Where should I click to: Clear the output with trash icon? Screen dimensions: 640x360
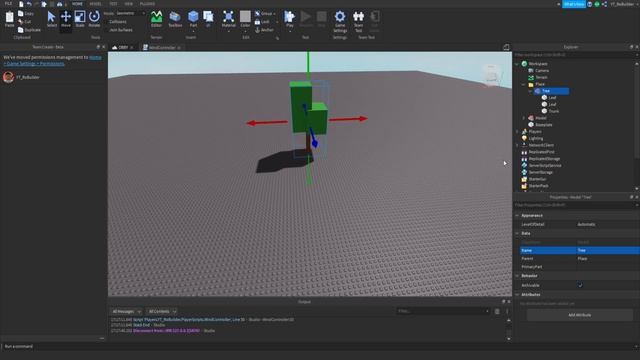(x=497, y=311)
